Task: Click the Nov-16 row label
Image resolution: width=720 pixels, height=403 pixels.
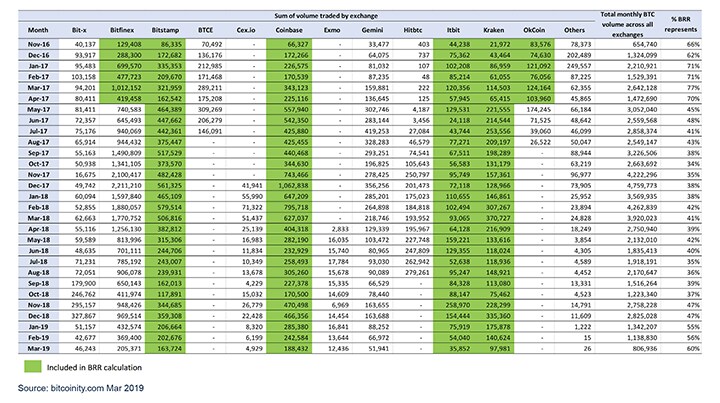Action: tap(23, 44)
